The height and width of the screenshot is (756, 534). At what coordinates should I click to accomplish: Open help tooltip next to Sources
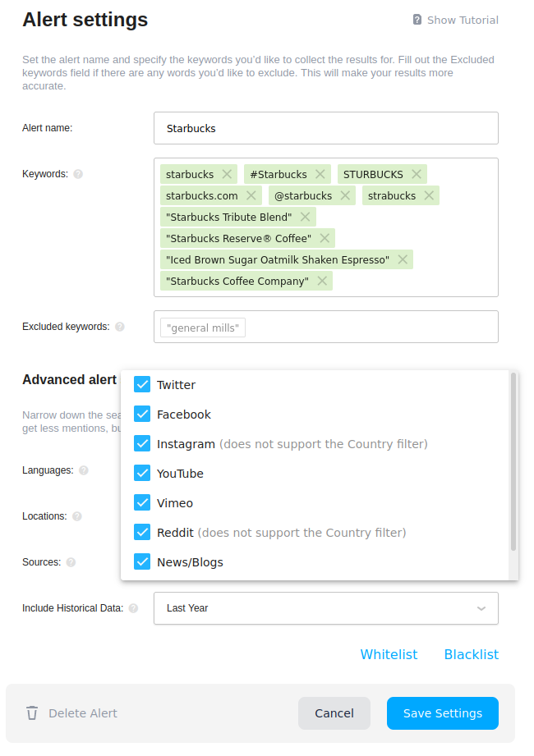[x=71, y=562]
